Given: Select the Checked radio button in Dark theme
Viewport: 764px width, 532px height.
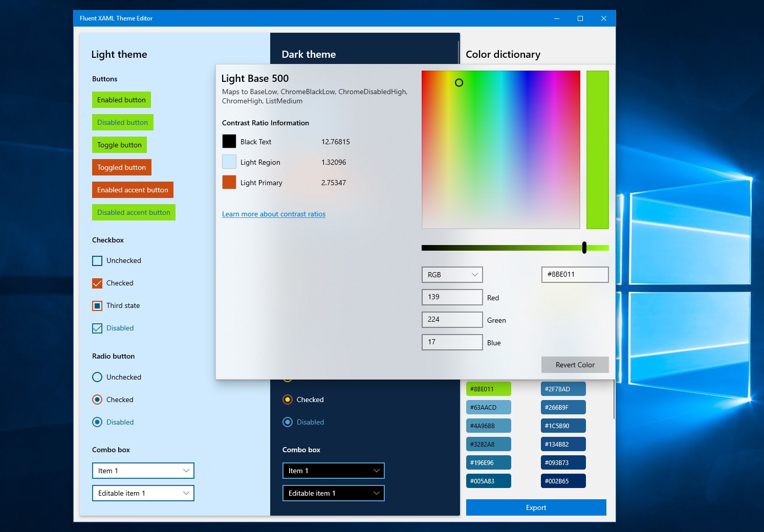Looking at the screenshot, I should coord(287,400).
